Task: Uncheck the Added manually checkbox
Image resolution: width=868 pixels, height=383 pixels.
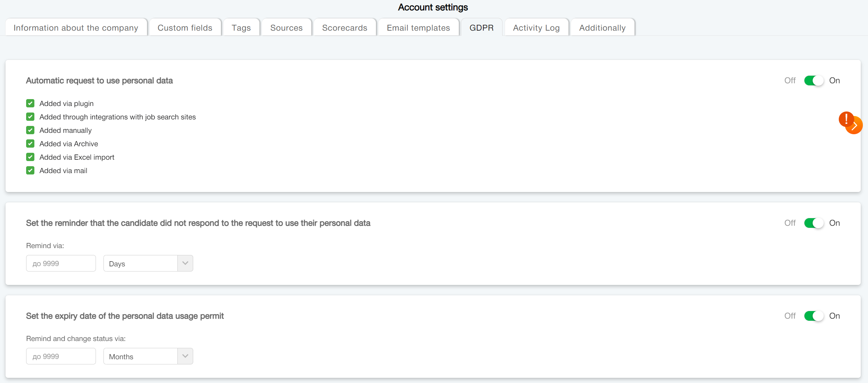Action: coord(30,130)
